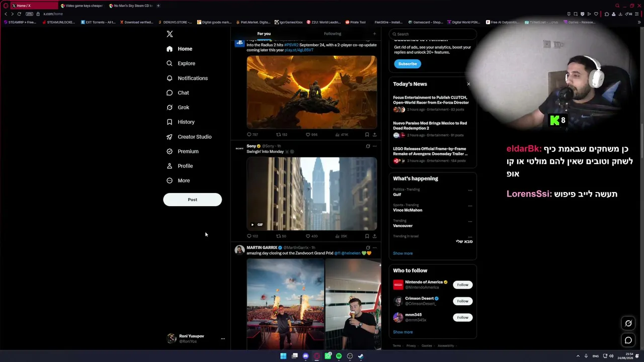Open Profile from the sidebar
This screenshot has height=362, width=644.
180,166
